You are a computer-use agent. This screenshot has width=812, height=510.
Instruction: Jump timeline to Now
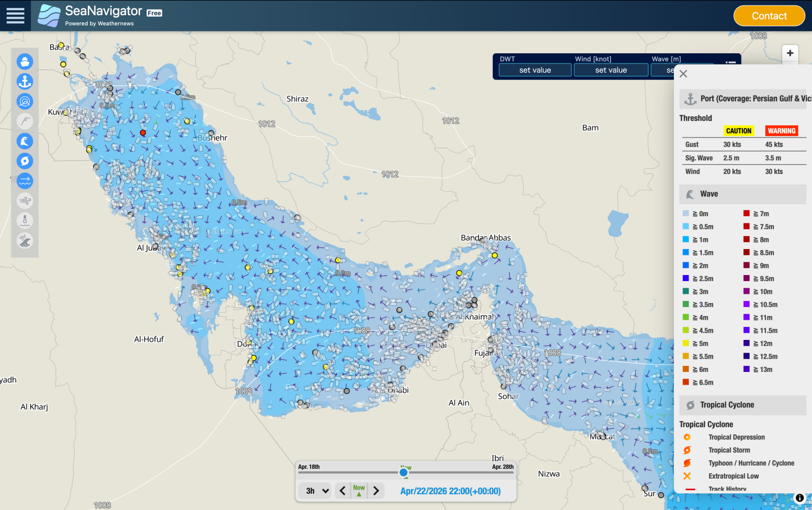point(359,490)
